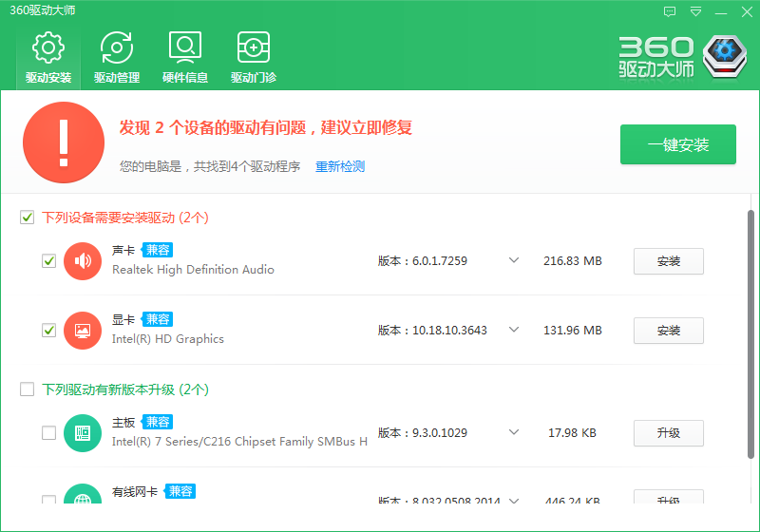This screenshot has width=760, height=532.
Task: Click the 声卡 speaker device icon
Action: pyautogui.click(x=83, y=261)
